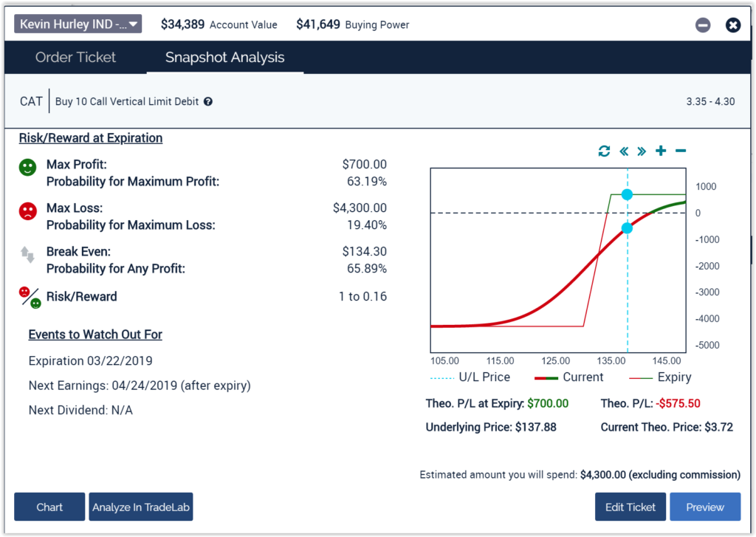Click green smiley Max Profit icon

coord(27,168)
